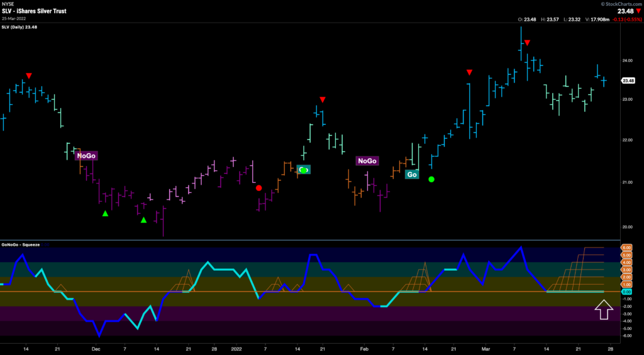Viewport: 644px width, 355px height.
Task: Click the 4.00 oscillator scale label
Action: (x=627, y=262)
